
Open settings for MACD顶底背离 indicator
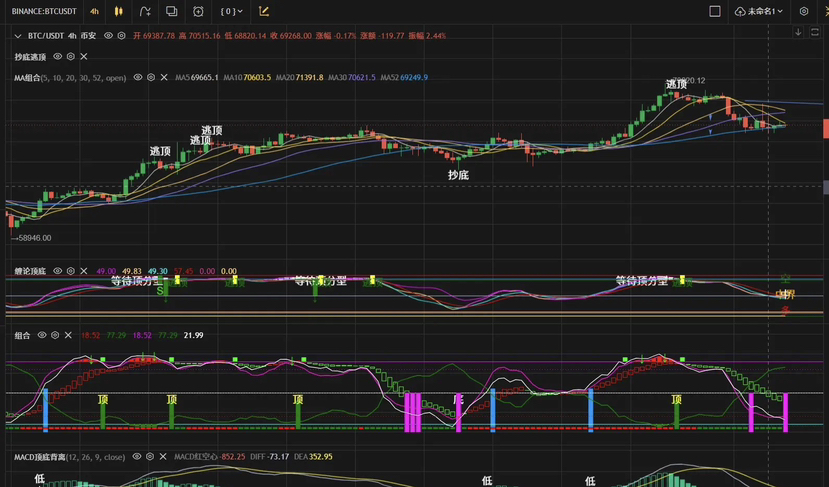[150, 456]
